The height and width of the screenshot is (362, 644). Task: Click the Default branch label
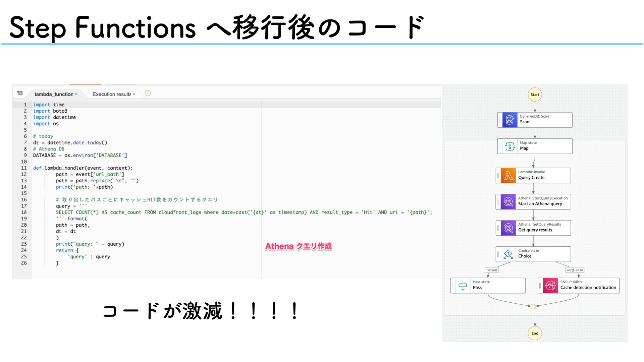[x=492, y=270]
